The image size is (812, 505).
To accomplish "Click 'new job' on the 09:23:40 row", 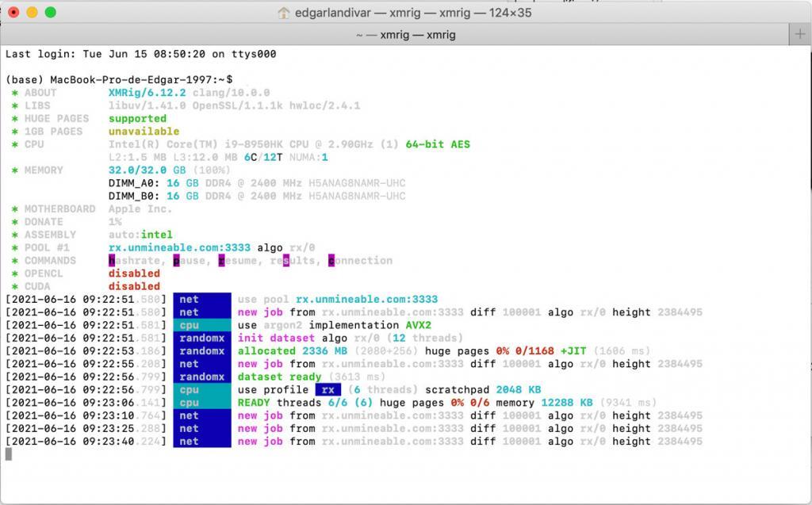I will coord(260,442).
